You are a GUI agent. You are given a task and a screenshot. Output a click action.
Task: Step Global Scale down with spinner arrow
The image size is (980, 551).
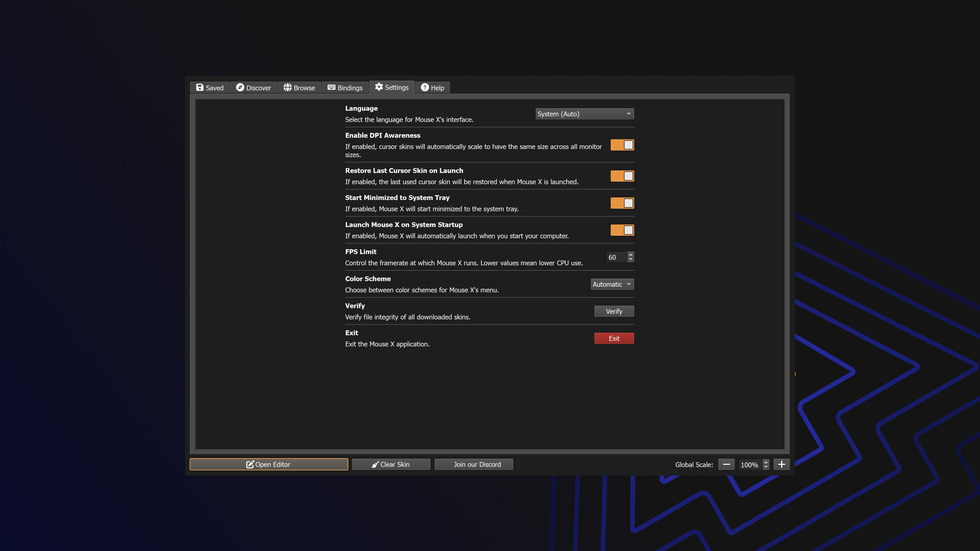[766, 467]
